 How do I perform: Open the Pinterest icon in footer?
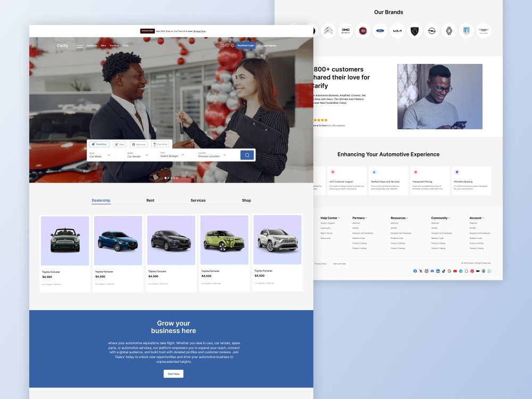pos(472,271)
